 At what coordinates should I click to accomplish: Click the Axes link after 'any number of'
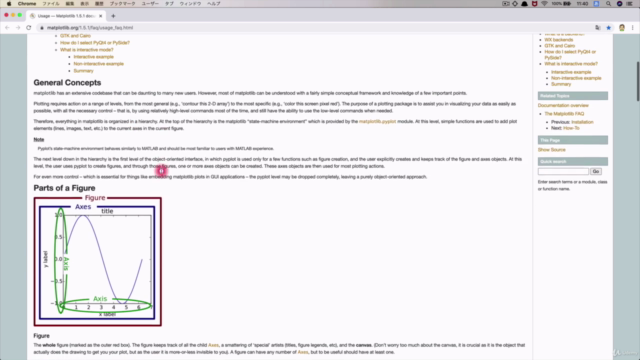click(x=302, y=352)
